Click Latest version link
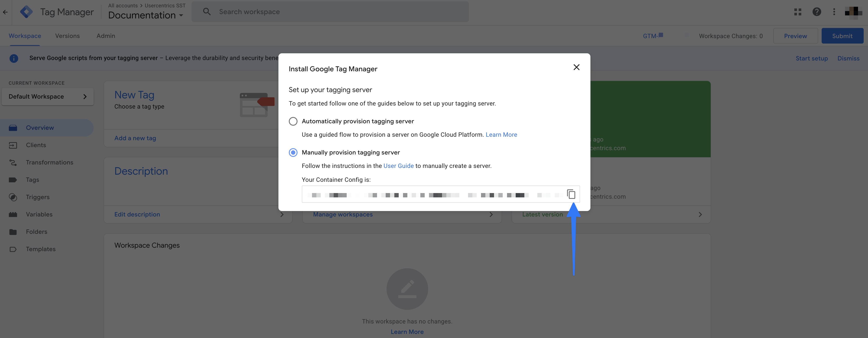This screenshot has width=868, height=338. coord(542,214)
